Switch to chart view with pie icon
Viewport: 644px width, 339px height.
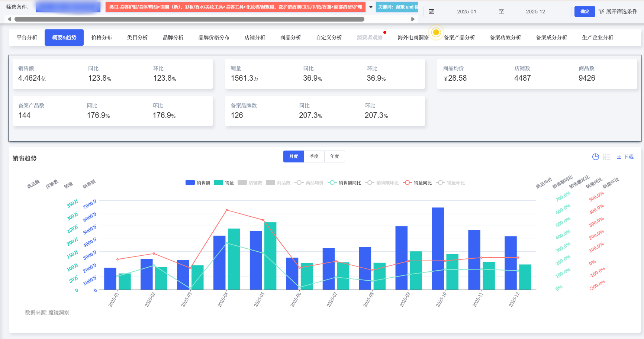coord(595,157)
